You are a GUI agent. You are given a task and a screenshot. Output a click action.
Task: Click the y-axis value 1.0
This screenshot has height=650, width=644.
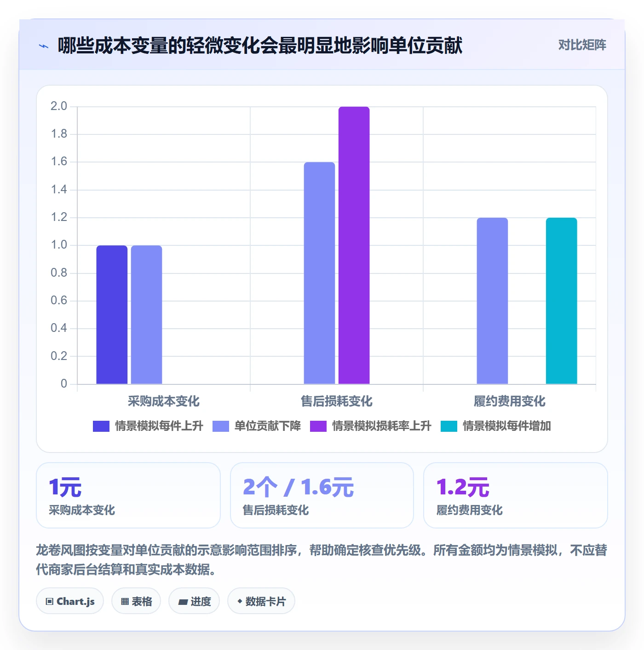[59, 245]
